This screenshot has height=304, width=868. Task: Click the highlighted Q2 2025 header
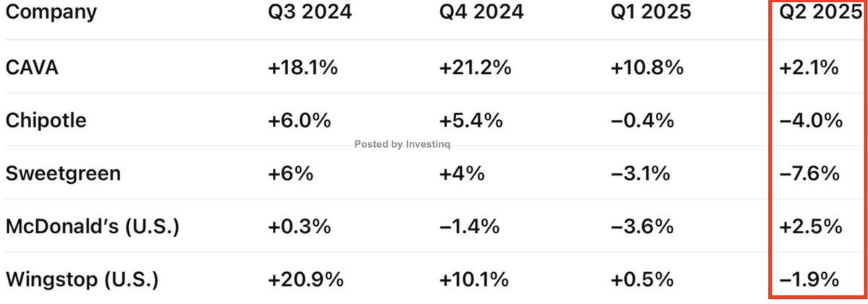pyautogui.click(x=820, y=12)
